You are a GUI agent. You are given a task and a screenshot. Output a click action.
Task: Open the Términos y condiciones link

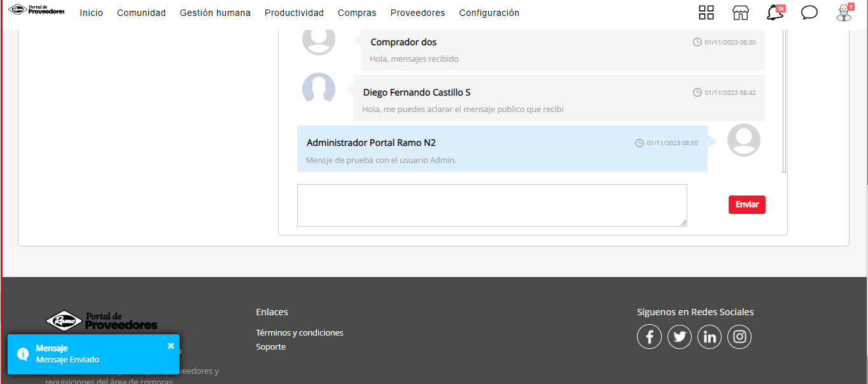coord(299,333)
